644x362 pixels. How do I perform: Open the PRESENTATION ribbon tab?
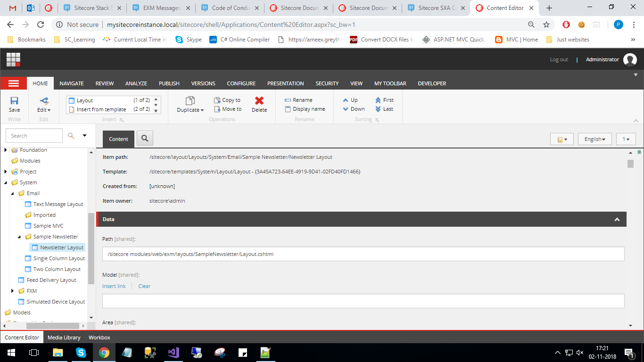[286, 83]
